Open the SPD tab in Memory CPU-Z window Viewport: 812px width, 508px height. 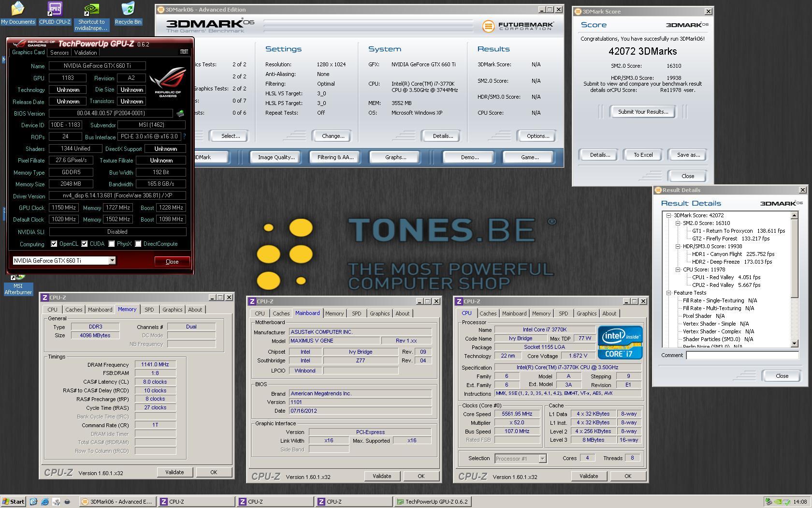tap(149, 310)
